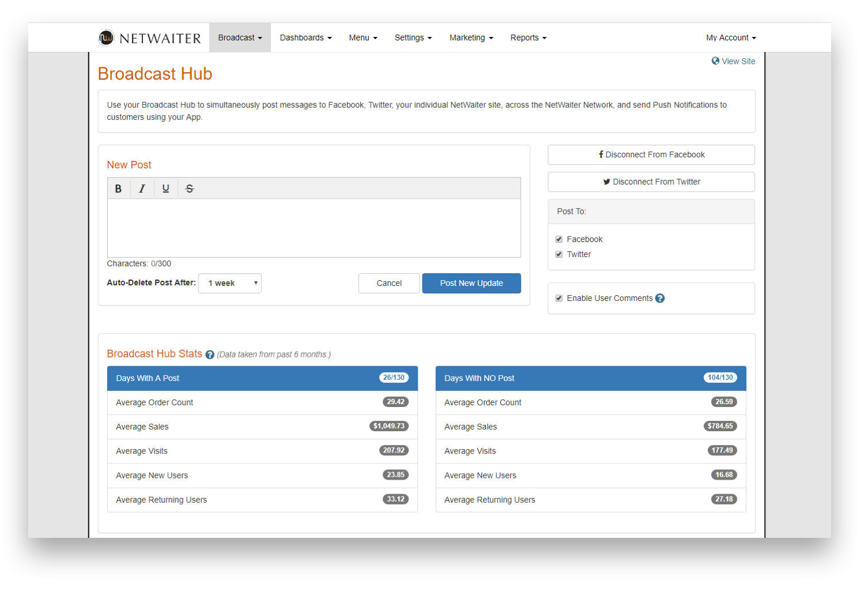Uncheck the Facebook post-to checkbox
Screen dimensions: 868x603
(558, 239)
